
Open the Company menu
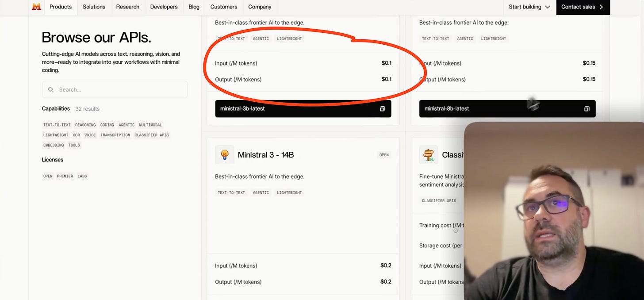click(x=260, y=7)
